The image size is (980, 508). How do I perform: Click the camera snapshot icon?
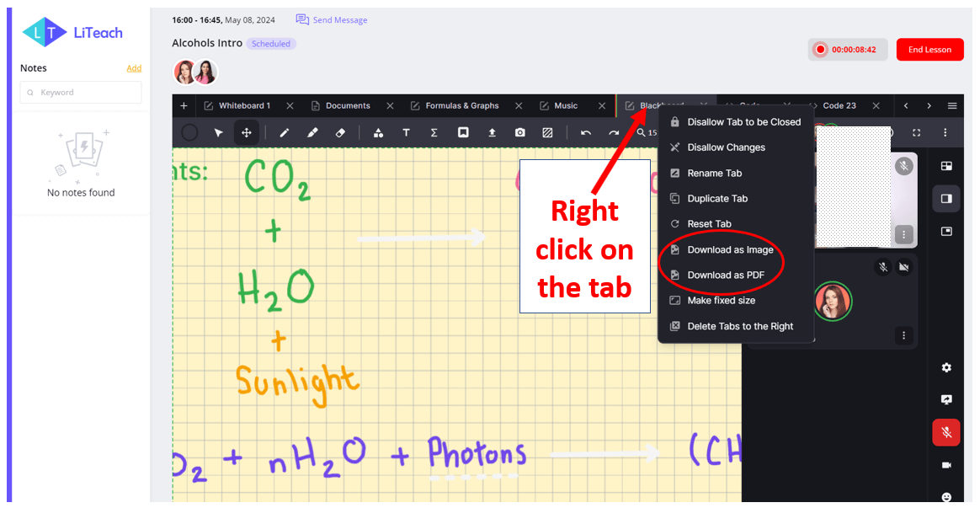(519, 132)
